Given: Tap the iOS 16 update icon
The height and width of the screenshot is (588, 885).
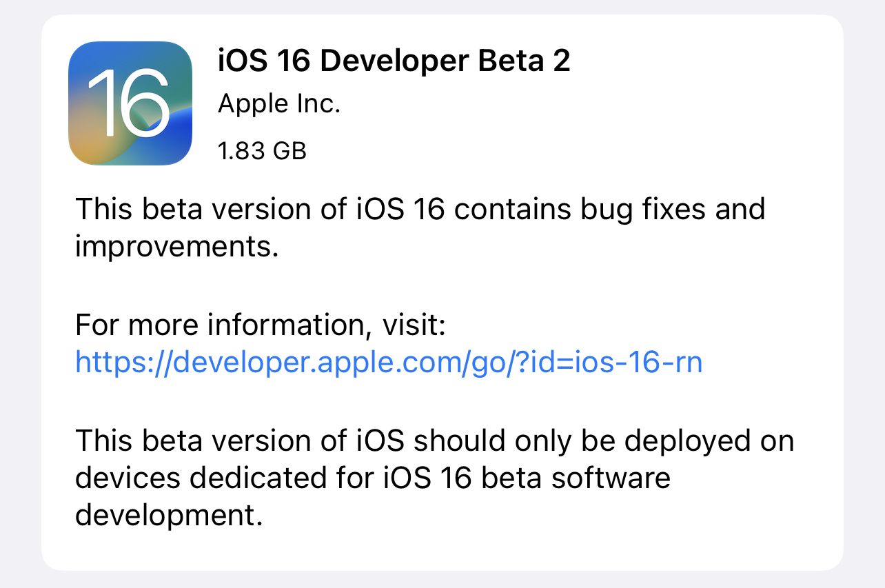Looking at the screenshot, I should (x=130, y=103).
